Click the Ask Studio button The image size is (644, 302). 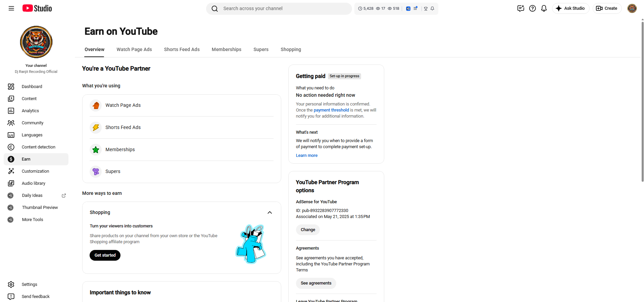(571, 8)
